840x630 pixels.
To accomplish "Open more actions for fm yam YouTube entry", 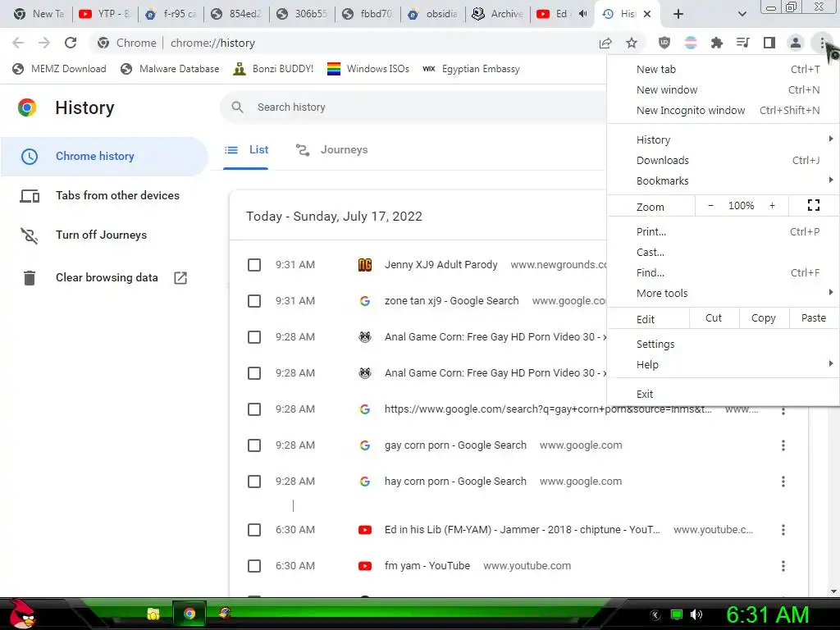I will [783, 566].
